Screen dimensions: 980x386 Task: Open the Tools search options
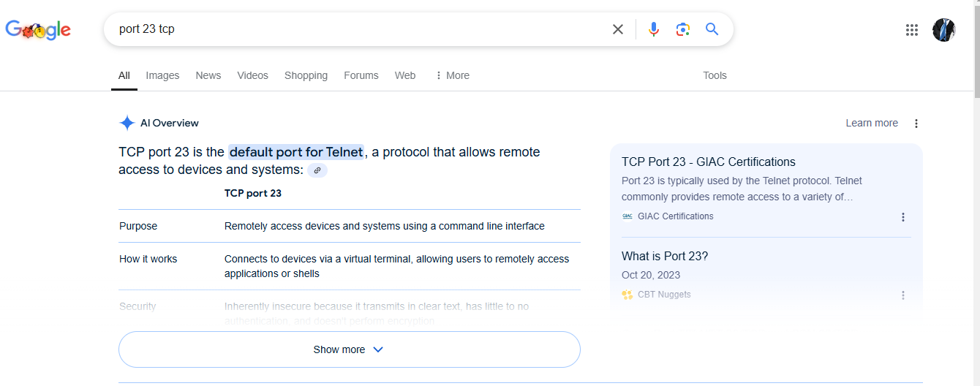(x=715, y=75)
